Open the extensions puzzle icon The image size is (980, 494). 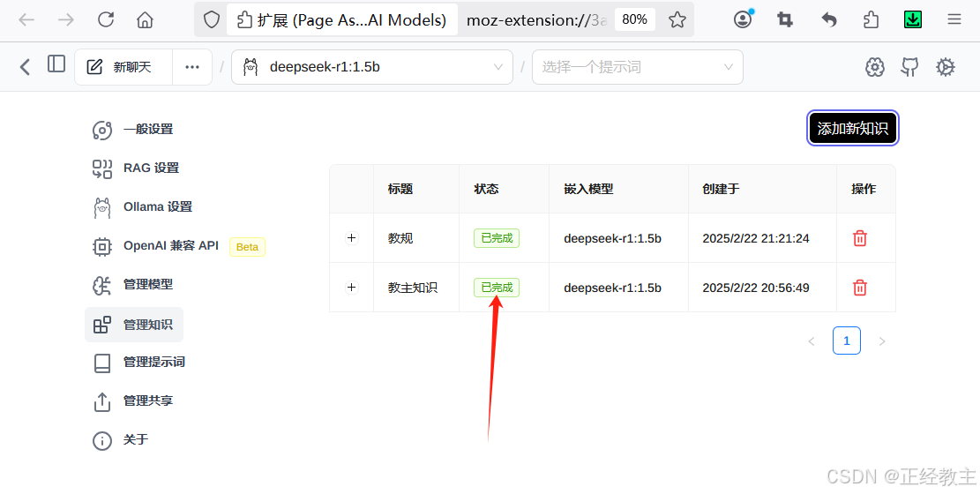871,20
